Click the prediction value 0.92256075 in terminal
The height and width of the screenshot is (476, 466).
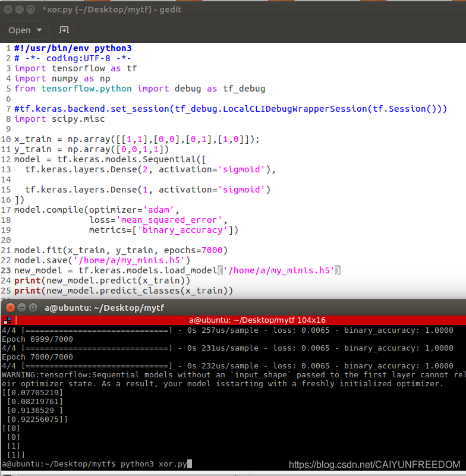[35, 419]
